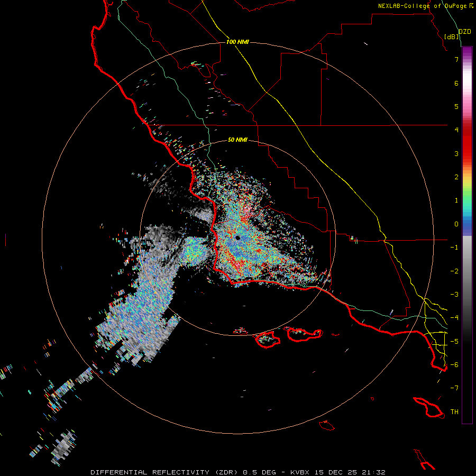476x476 pixels.
Task: Click the -3 tick on the scale
Action: click(x=454, y=295)
